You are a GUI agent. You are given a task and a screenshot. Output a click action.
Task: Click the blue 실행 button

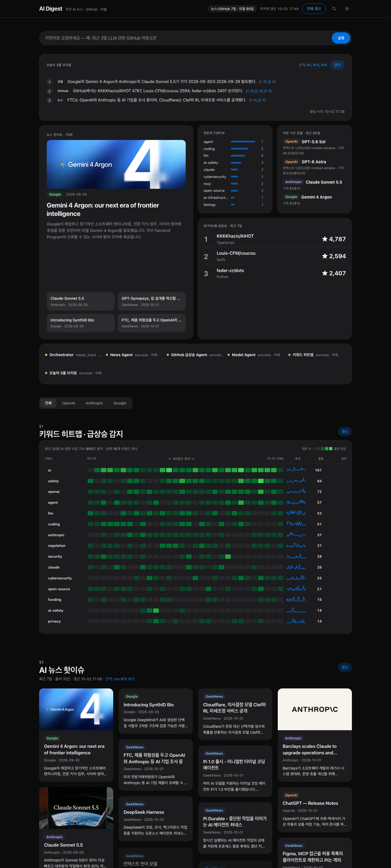point(341,38)
